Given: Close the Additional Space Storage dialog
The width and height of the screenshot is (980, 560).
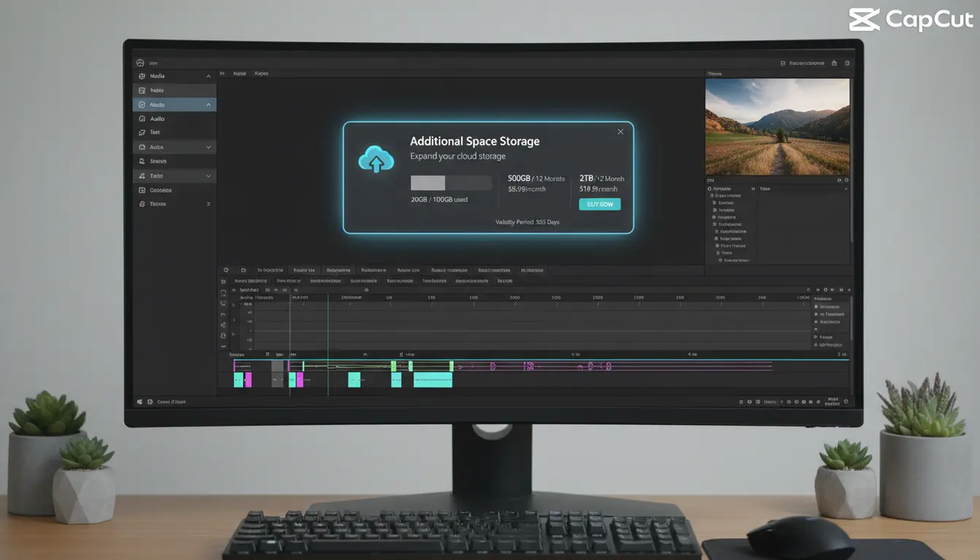Looking at the screenshot, I should click(620, 132).
